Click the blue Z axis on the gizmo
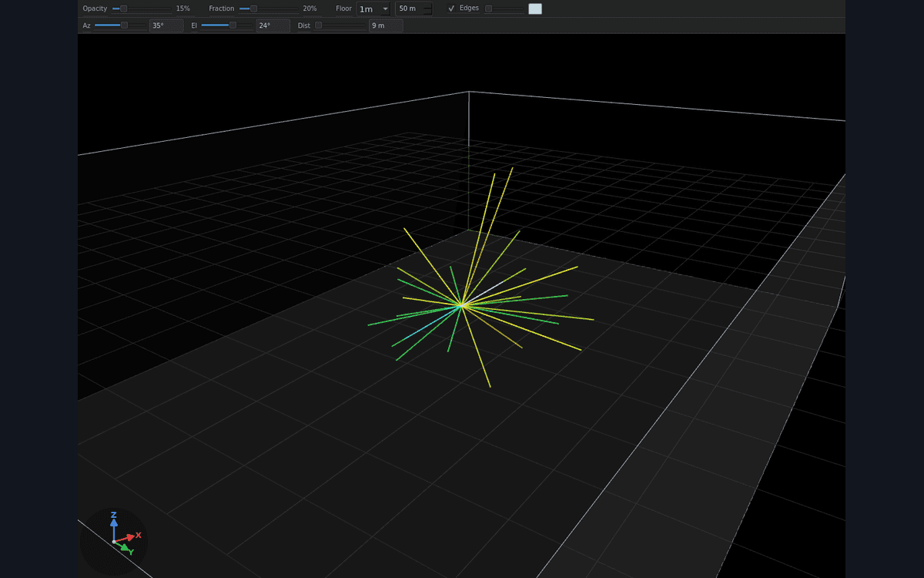Image resolution: width=924 pixels, height=578 pixels. click(x=113, y=526)
